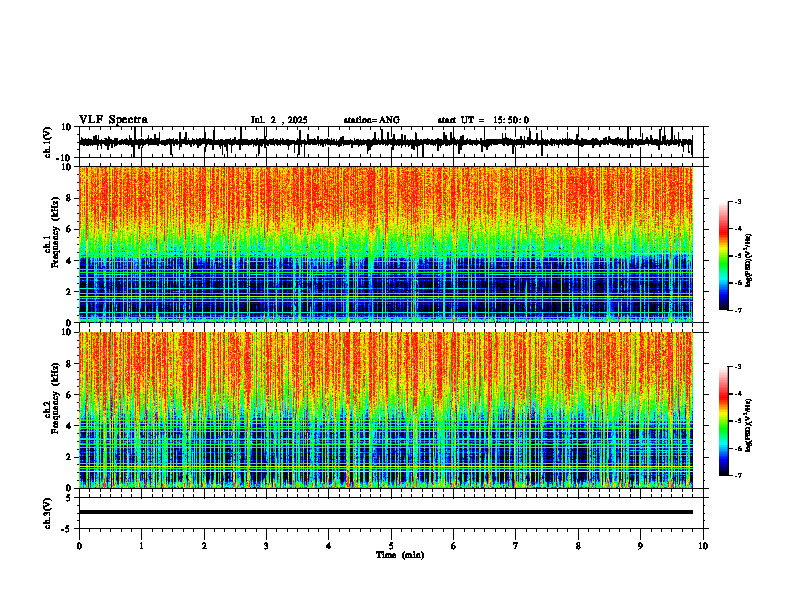Click time axis tick label "5"
This screenshot has width=792, height=612.
point(391,546)
